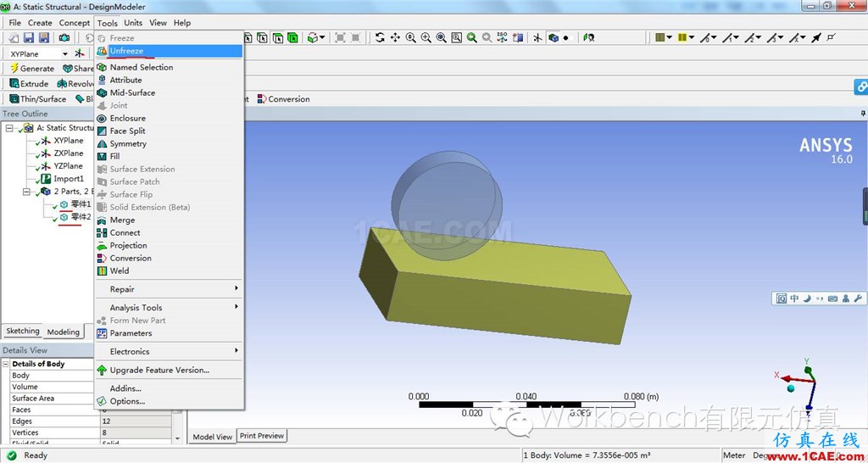Click the Extrude button
Screen dimensions: 868x463
point(29,84)
